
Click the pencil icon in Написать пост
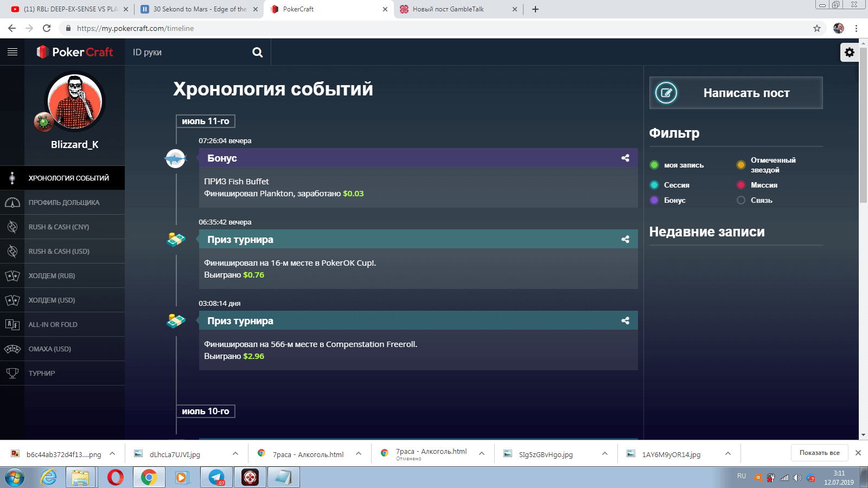(x=666, y=93)
